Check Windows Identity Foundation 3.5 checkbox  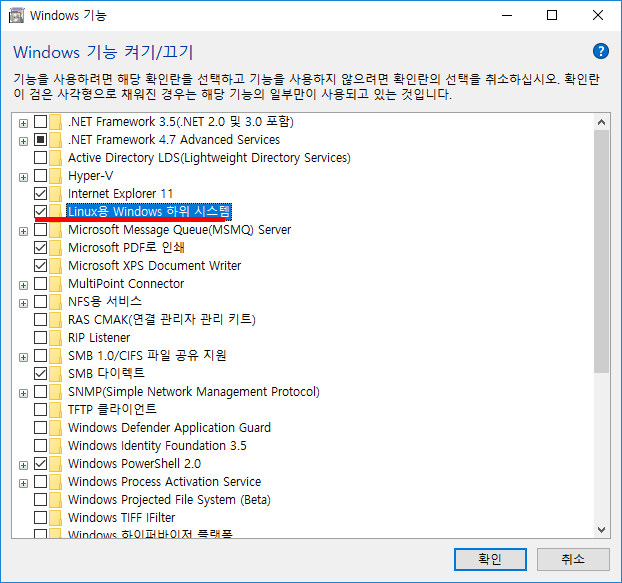pos(40,445)
